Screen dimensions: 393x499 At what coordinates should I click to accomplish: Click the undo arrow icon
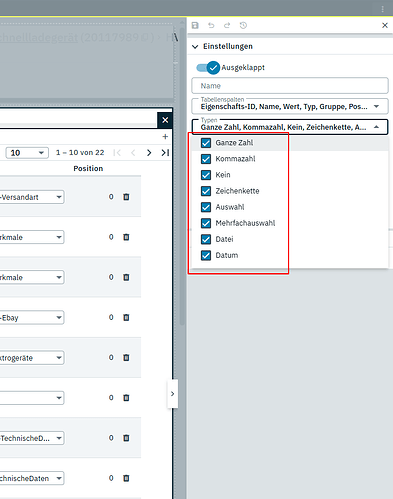211,25
